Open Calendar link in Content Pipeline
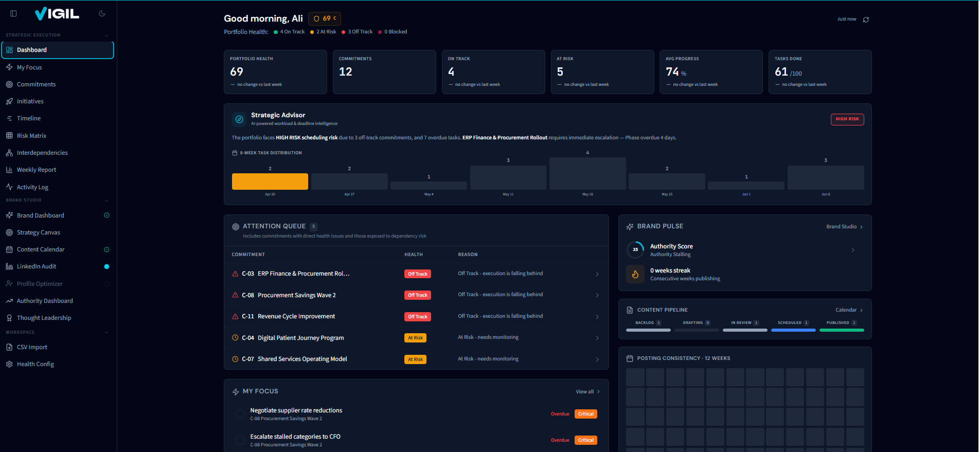980x452 pixels. click(849, 310)
